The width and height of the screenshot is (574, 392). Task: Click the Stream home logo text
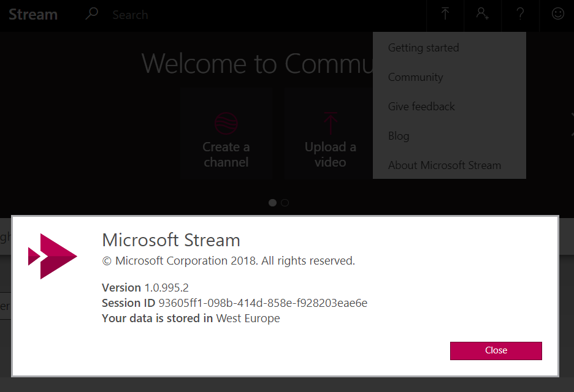pyautogui.click(x=33, y=14)
